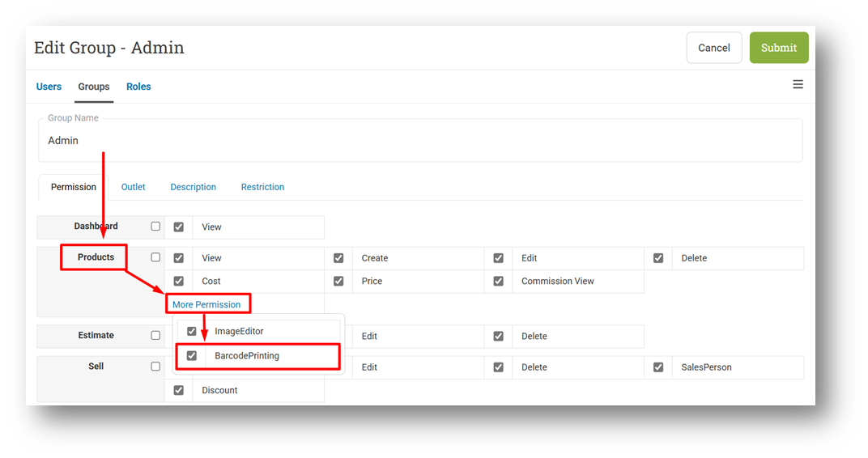
Task: Open the Roles tab
Action: click(138, 87)
